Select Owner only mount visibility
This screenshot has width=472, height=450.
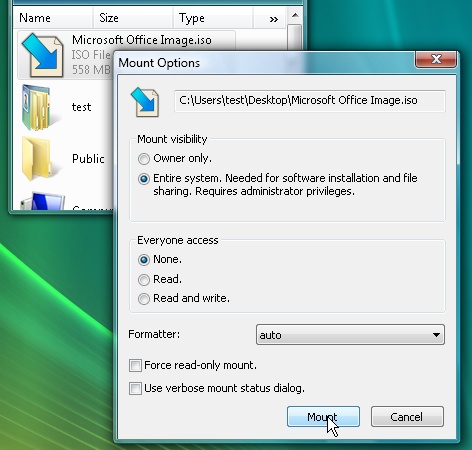144,159
